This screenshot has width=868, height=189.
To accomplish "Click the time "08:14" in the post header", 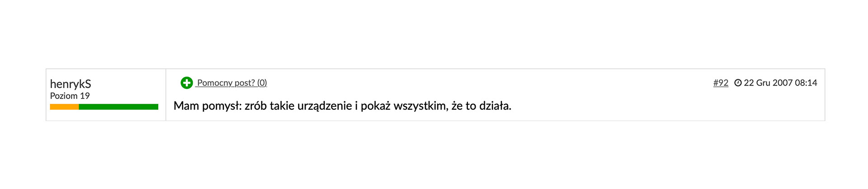I will 806,83.
